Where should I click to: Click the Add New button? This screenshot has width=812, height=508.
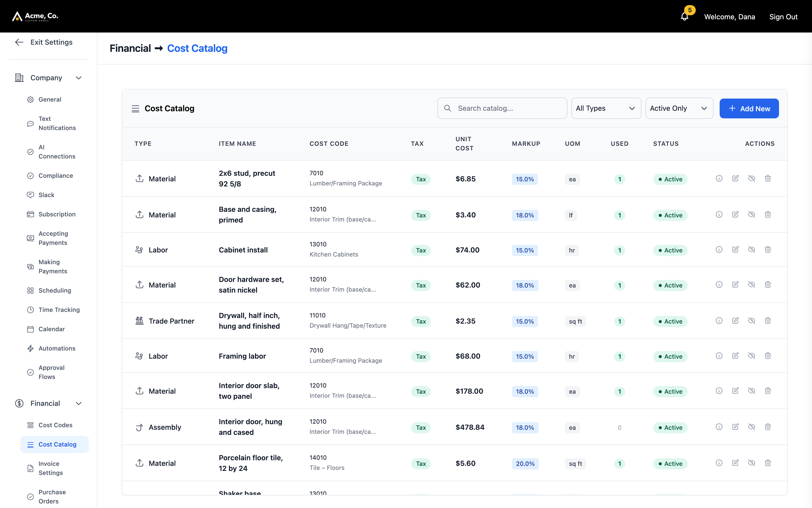pos(749,108)
